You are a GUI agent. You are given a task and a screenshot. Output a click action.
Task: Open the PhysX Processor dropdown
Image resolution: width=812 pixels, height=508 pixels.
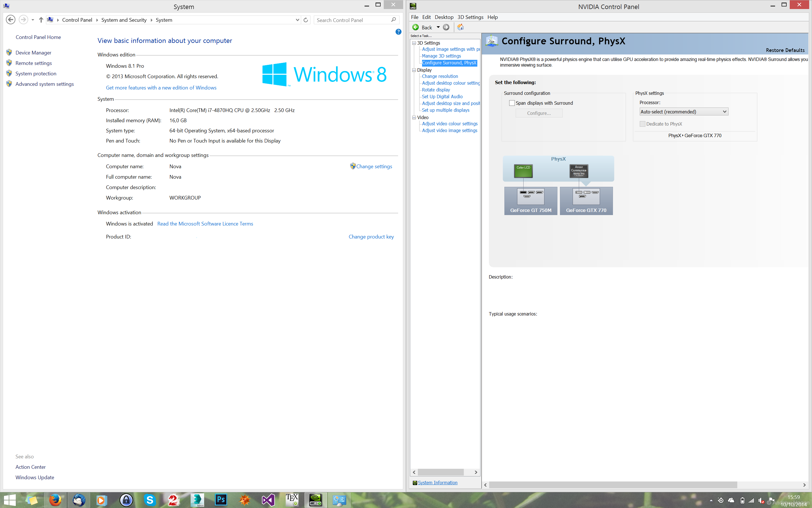(x=683, y=111)
